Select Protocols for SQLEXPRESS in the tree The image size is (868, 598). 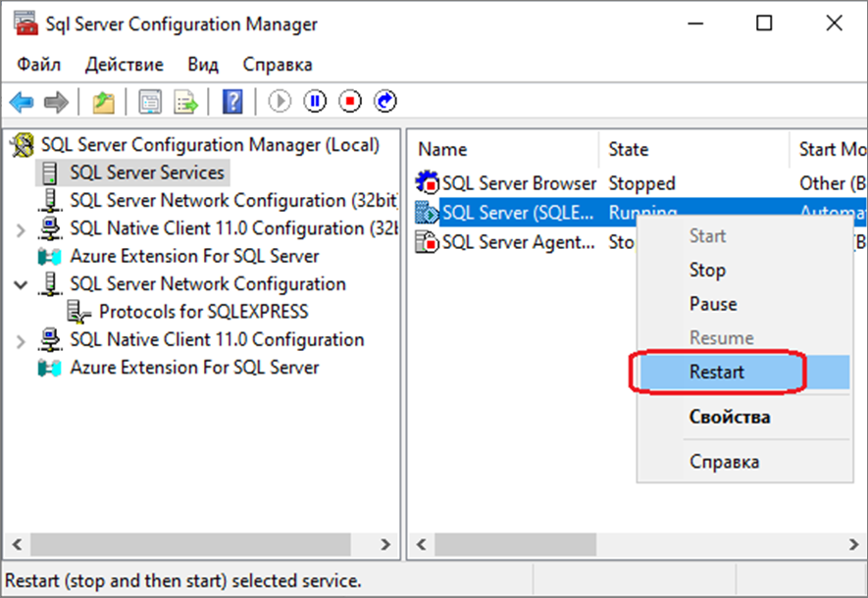pyautogui.click(x=204, y=312)
